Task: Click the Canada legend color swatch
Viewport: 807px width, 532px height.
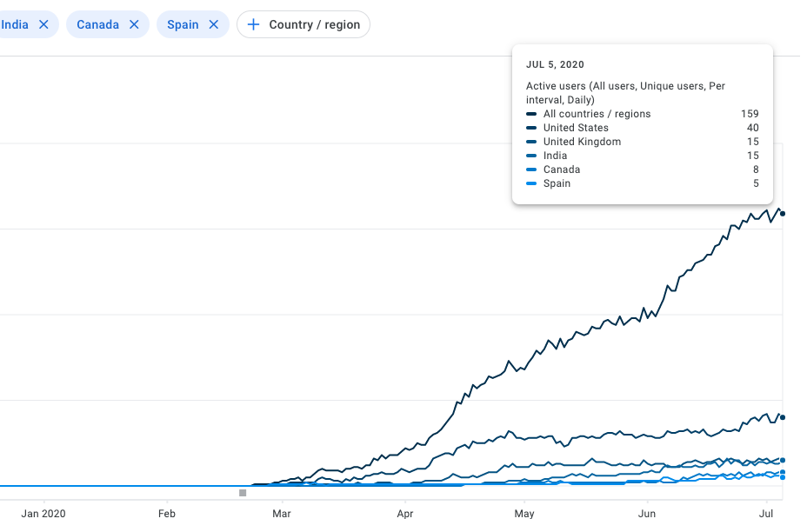Action: [531, 170]
